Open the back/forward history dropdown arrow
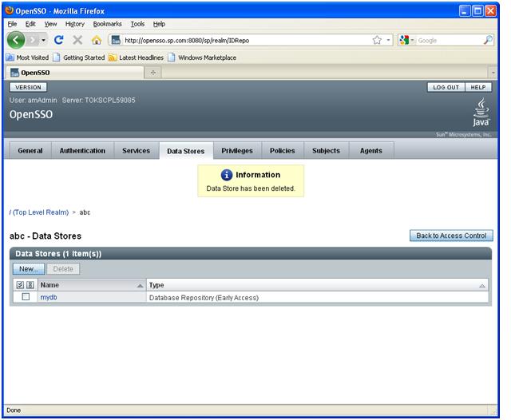Screen dimensions: 511x420 (x=43, y=40)
